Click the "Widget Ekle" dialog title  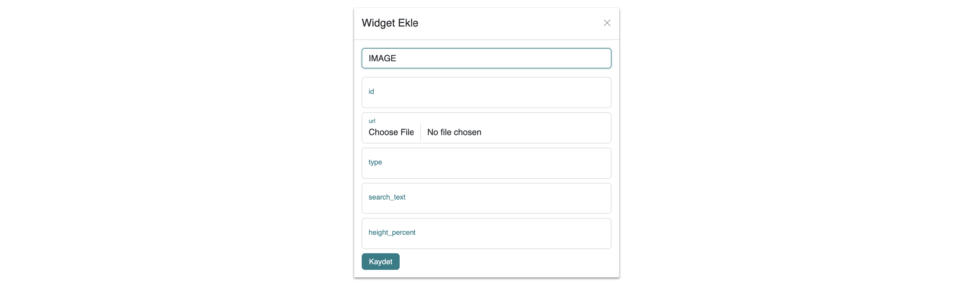390,23
